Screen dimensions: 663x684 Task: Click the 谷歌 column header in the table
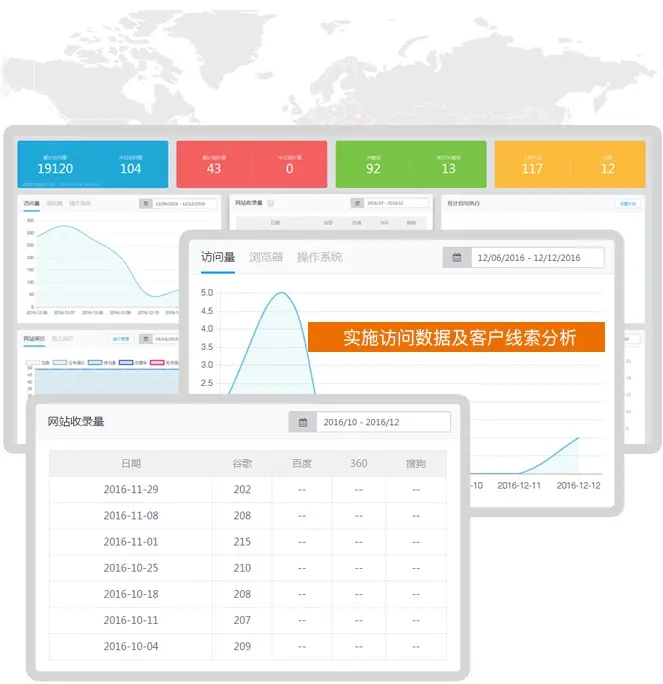point(242,464)
